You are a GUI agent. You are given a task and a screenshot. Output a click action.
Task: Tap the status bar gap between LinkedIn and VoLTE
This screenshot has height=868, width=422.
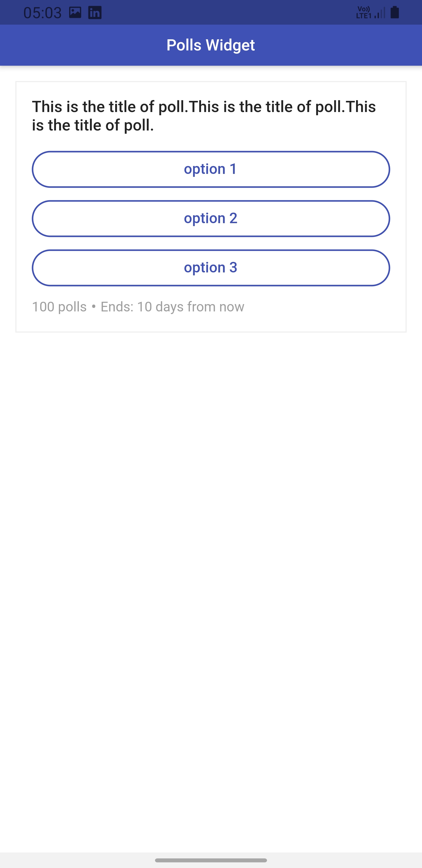coord(229,13)
